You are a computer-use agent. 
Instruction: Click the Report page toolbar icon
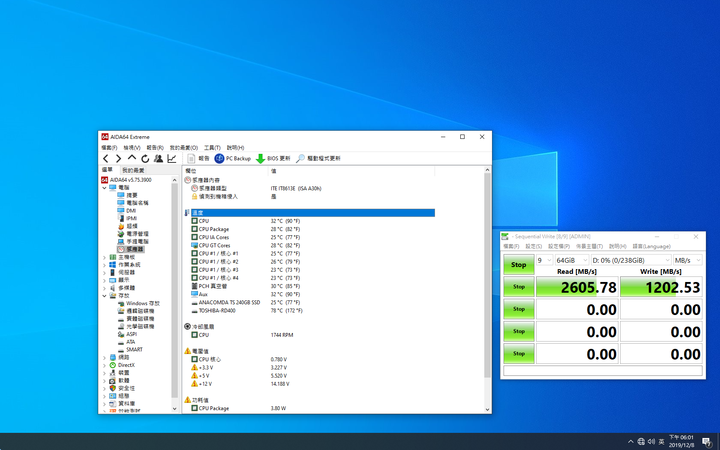(x=191, y=158)
